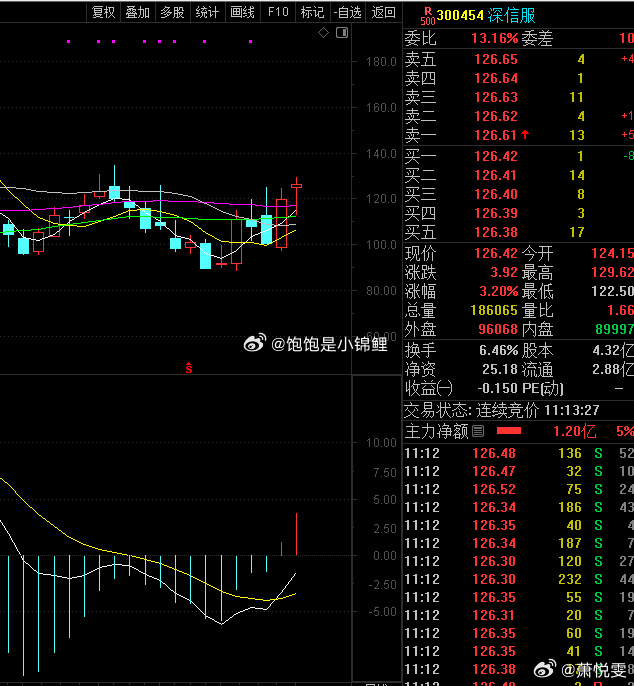Open the F10 company info

pos(278,12)
